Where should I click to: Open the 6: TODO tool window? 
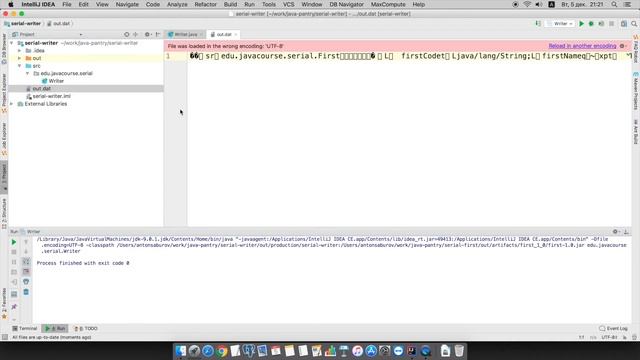[x=86, y=328]
